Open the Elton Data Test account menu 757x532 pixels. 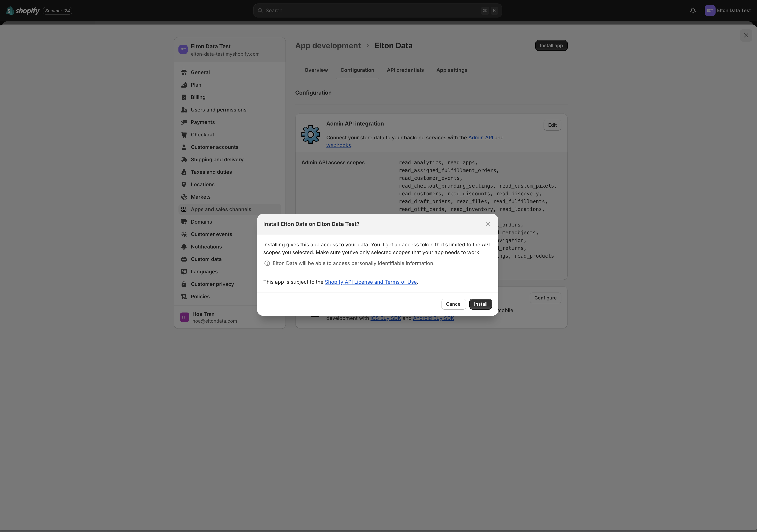click(x=729, y=10)
